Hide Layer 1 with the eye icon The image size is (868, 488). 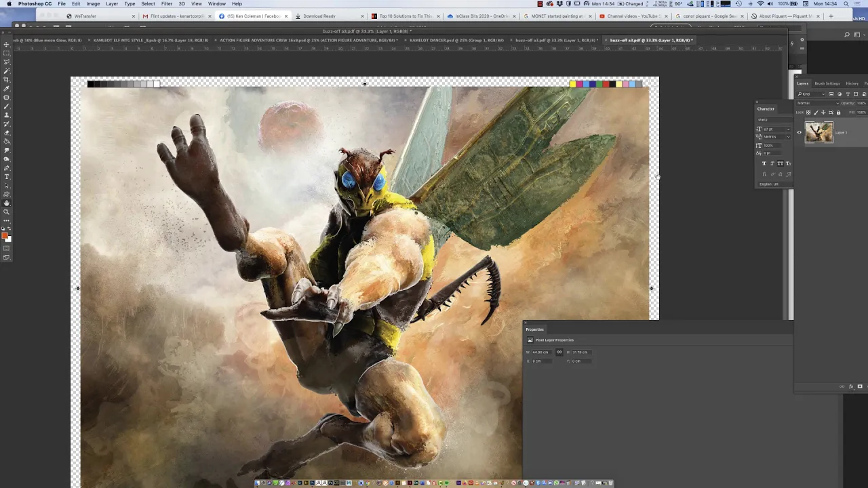[800, 132]
